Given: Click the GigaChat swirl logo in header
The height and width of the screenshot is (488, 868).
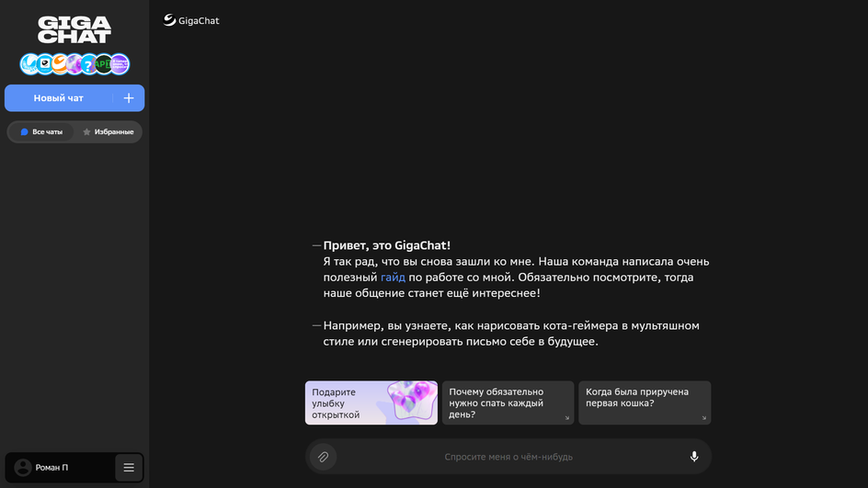Looking at the screenshot, I should tap(169, 20).
